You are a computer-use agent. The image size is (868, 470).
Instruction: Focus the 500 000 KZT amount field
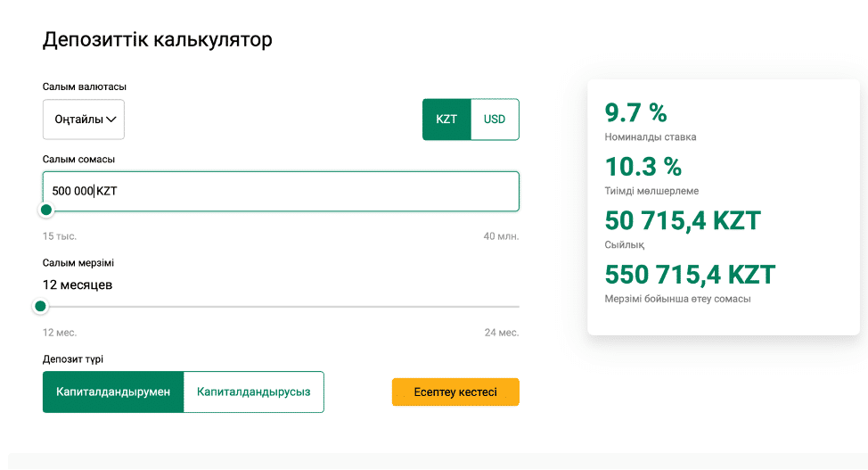pyautogui.click(x=281, y=191)
